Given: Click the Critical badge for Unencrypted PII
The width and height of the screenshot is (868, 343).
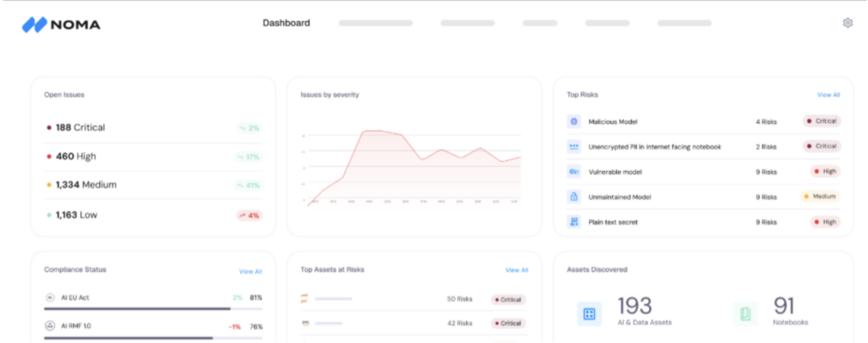Looking at the screenshot, I should coord(821,146).
